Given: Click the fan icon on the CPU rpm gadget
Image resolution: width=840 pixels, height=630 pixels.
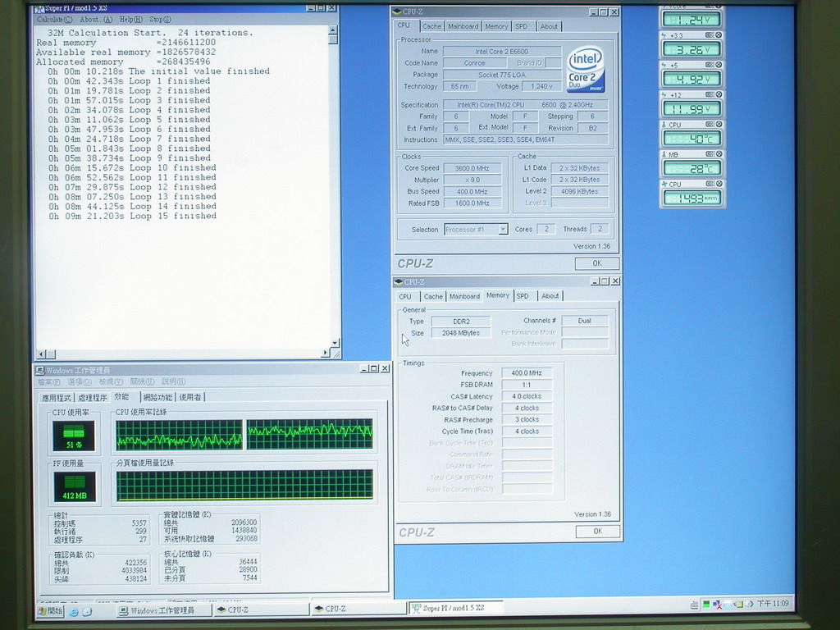Looking at the screenshot, I should coord(664,185).
